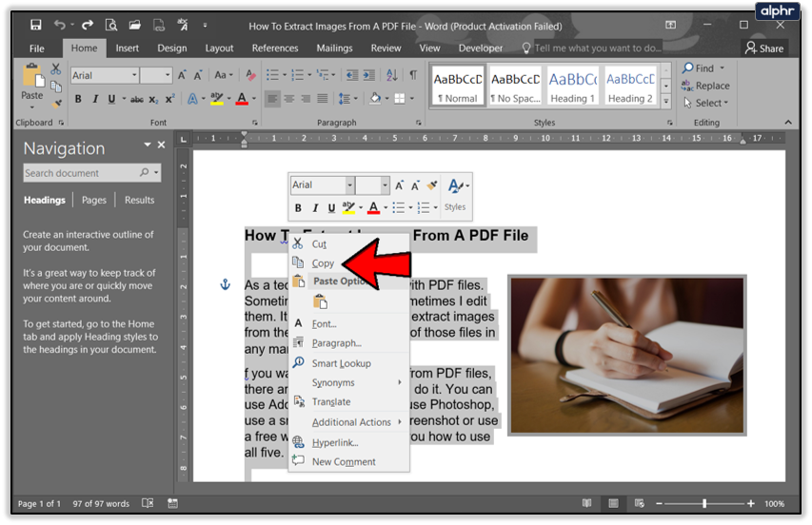Viewport: 812px width, 525px height.
Task: Click the Replace button in Editing group
Action: pos(705,86)
